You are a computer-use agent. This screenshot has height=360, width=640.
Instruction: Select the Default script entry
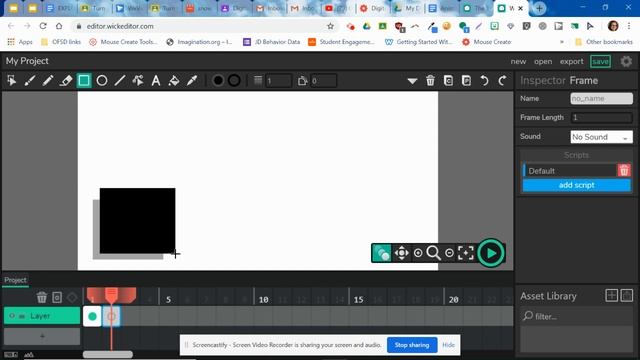coord(570,171)
